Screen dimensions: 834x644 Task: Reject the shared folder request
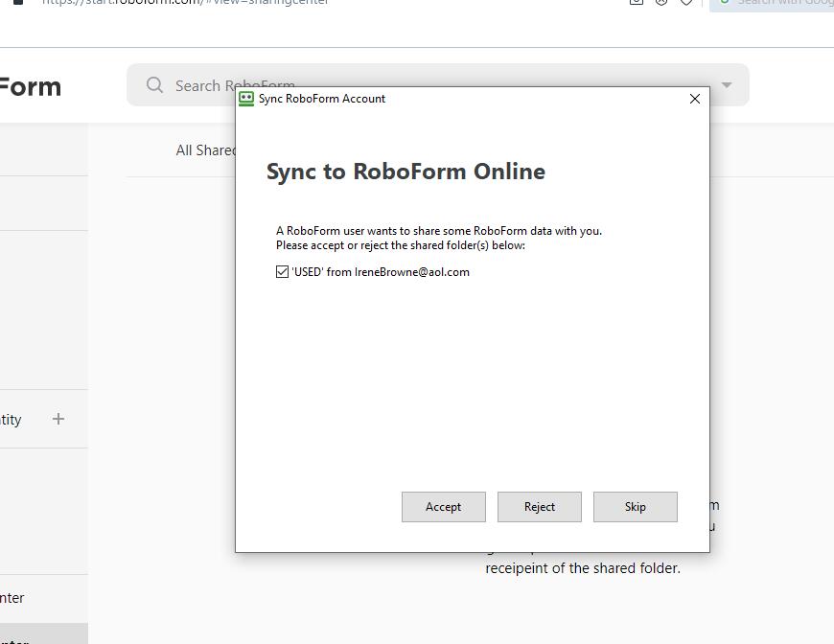[x=539, y=507]
